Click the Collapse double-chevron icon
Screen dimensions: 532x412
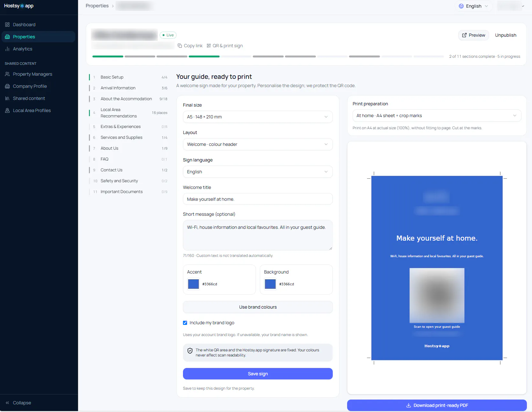7,403
